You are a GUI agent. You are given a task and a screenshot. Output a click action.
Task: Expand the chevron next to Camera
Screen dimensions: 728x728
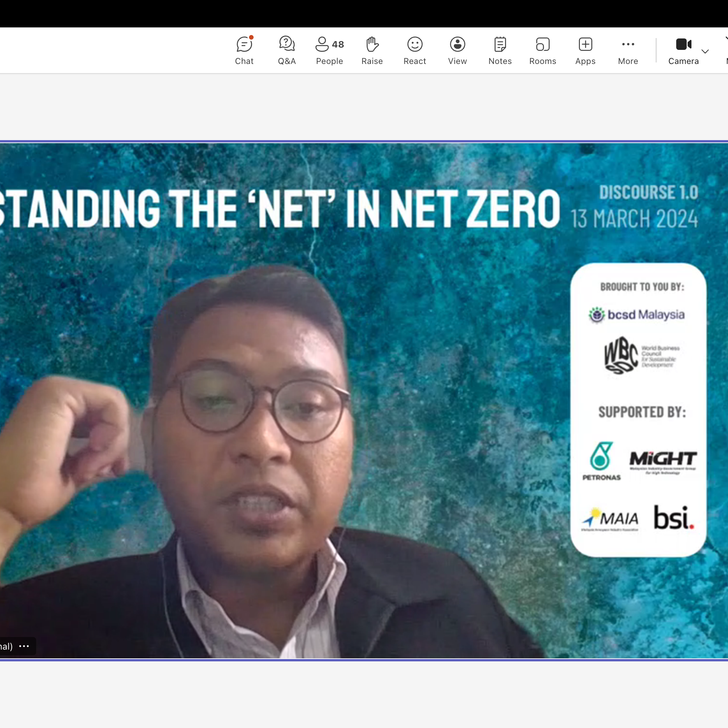point(705,51)
